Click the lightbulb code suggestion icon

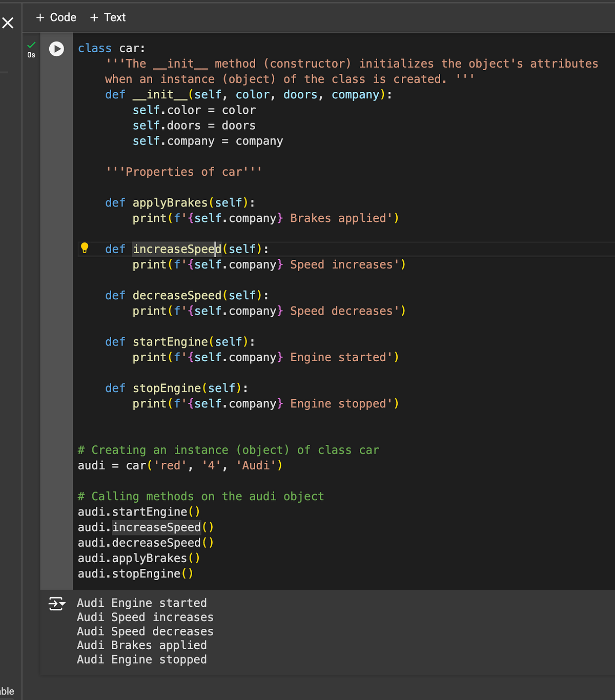click(x=85, y=248)
